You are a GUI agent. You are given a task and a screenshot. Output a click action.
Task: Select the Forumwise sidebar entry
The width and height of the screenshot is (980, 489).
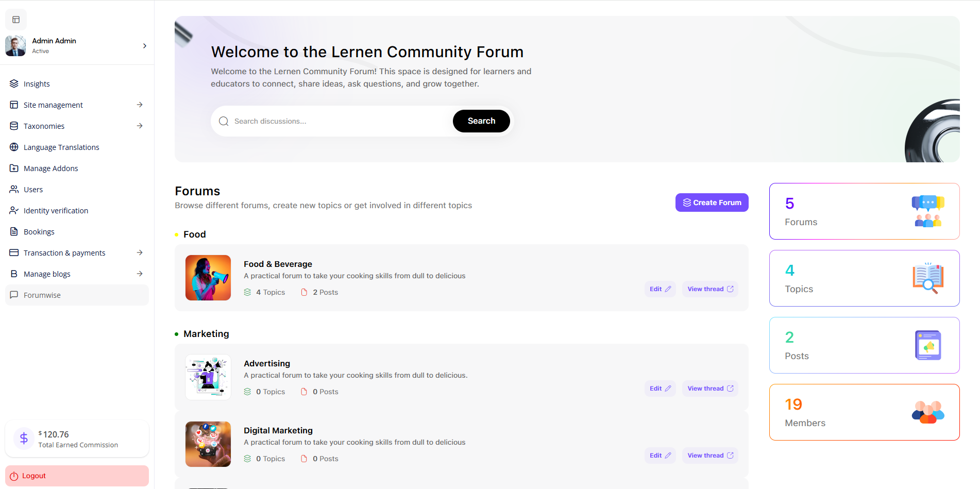click(42, 295)
